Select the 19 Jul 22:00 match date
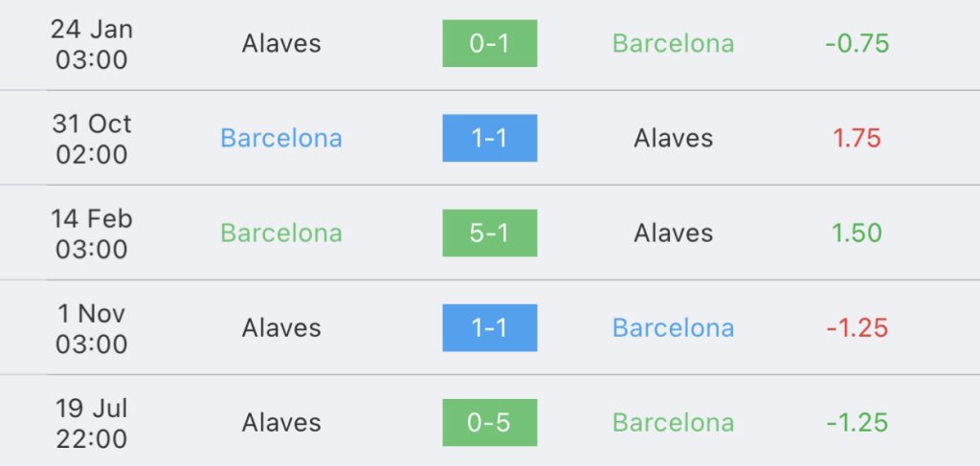 [x=91, y=424]
